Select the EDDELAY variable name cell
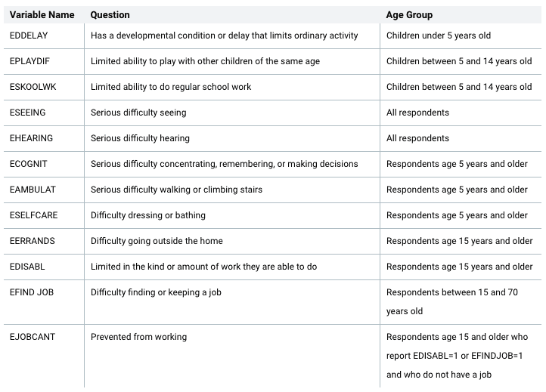Image resolution: width=546 pixels, height=392 pixels. click(x=29, y=35)
